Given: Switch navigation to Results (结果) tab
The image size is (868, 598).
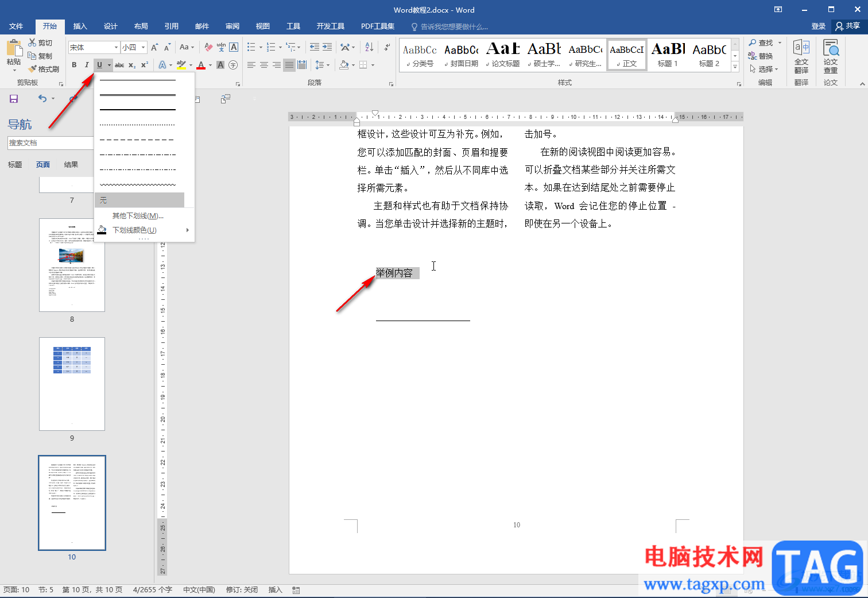Looking at the screenshot, I should pyautogui.click(x=71, y=165).
